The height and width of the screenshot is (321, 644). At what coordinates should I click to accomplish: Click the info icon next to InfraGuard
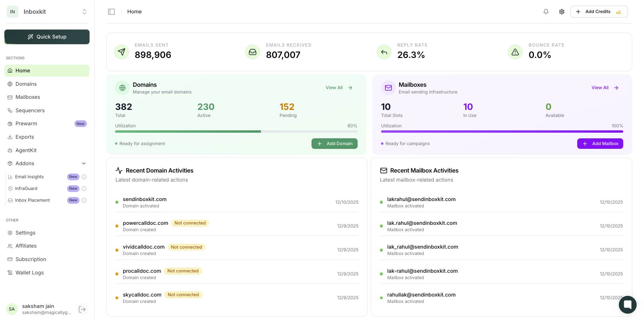[x=84, y=189]
